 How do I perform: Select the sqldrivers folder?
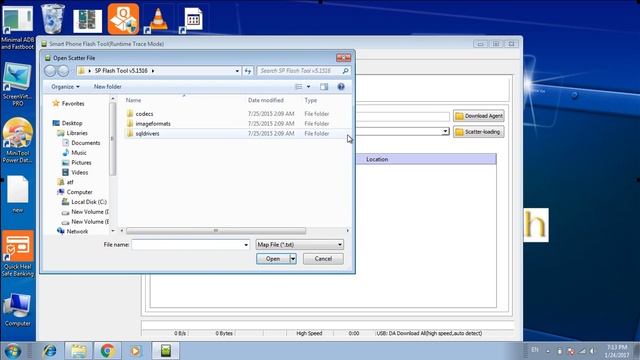tap(147, 133)
